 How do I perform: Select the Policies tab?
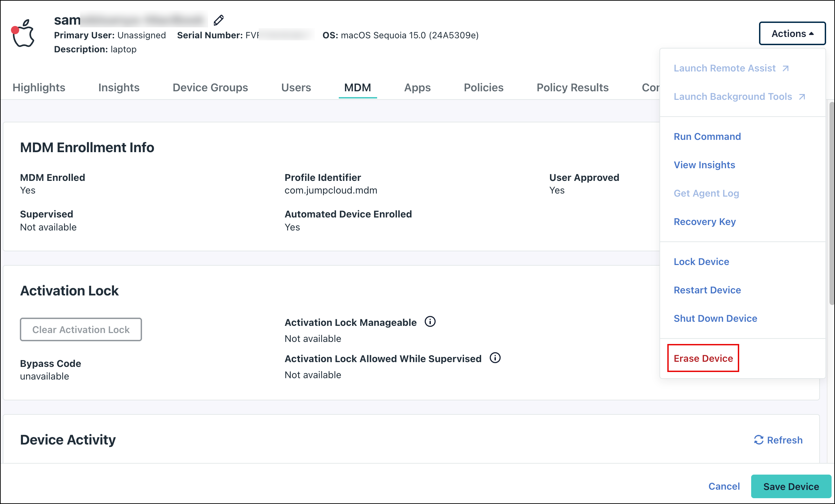click(x=484, y=88)
